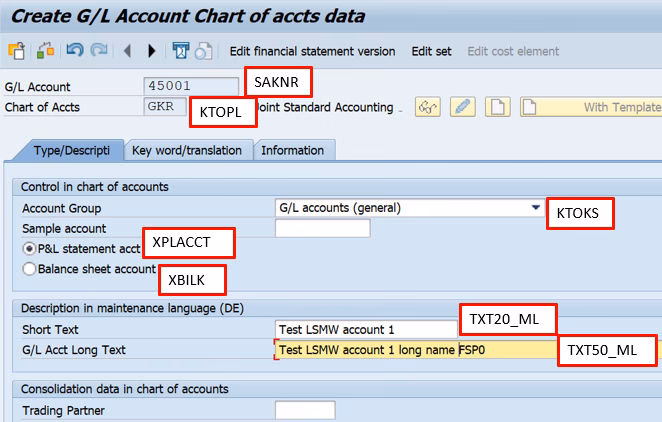Click the Create blank page icon
Viewport: 662px width, 422px height.
[x=498, y=107]
